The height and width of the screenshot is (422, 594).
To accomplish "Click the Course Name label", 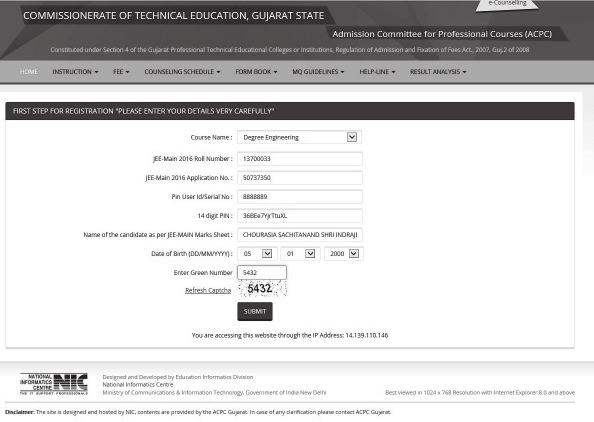I will pos(211,137).
